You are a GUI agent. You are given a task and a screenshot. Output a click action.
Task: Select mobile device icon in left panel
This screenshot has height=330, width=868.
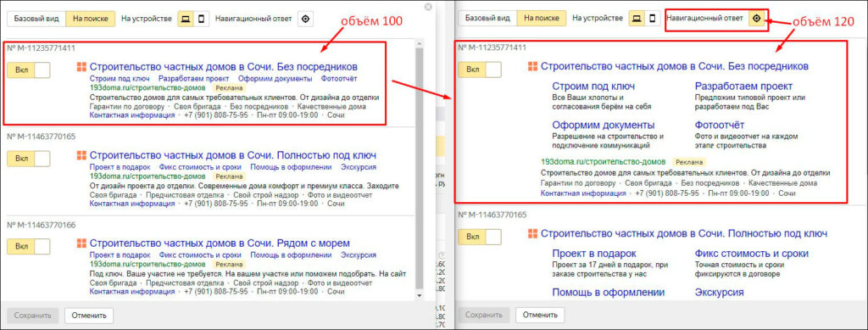201,19
